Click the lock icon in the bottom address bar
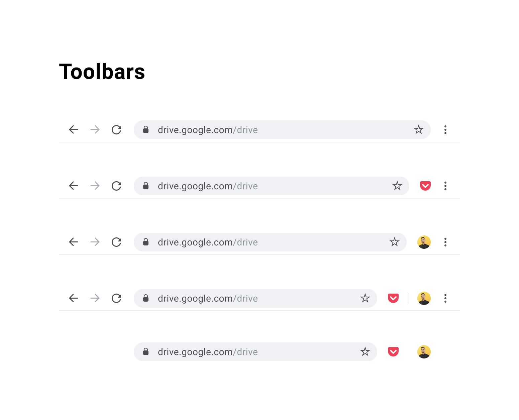 [146, 352]
